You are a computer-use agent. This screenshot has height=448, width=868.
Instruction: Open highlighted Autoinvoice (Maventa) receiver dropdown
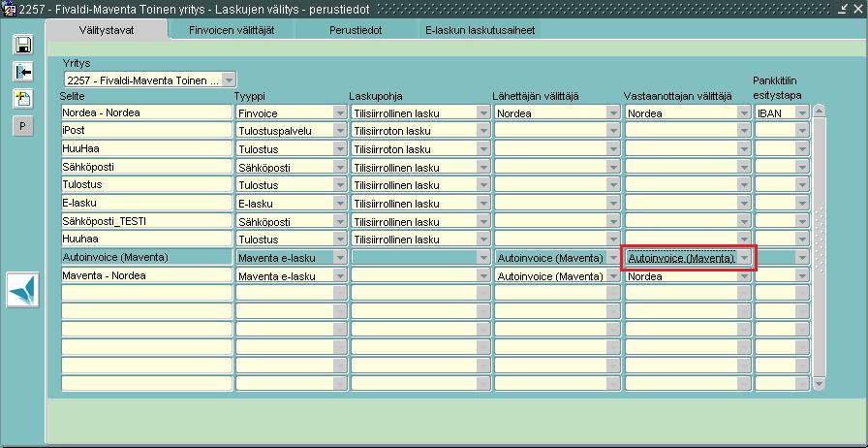[745, 258]
